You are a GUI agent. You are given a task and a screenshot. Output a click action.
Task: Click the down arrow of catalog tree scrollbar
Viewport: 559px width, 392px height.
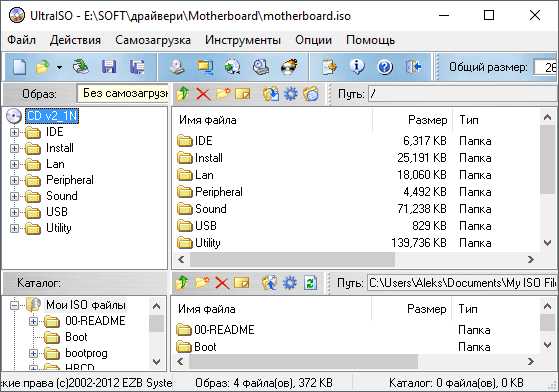(x=157, y=361)
